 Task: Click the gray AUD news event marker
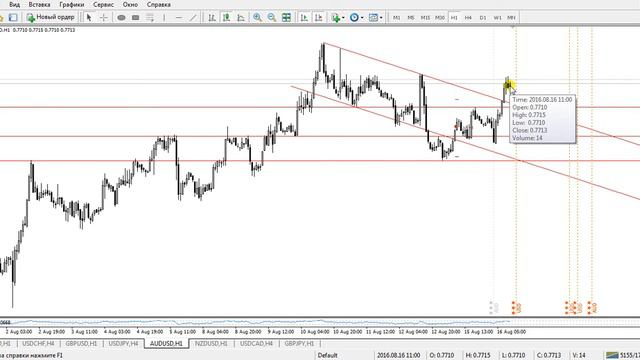tap(493, 308)
